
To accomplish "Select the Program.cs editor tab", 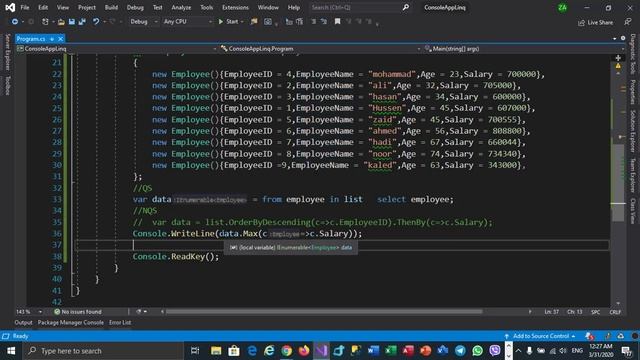I will pyautogui.click(x=31, y=39).
